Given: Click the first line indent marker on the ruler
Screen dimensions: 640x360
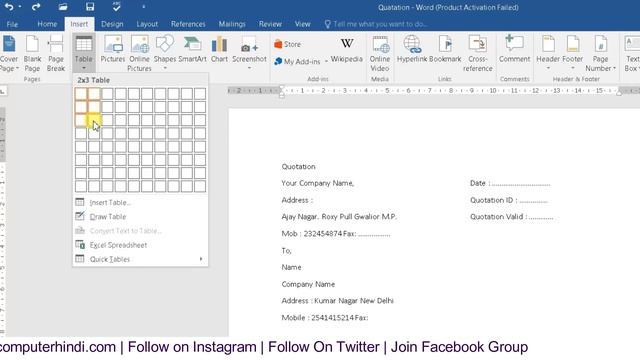Looking at the screenshot, I should click(282, 87).
